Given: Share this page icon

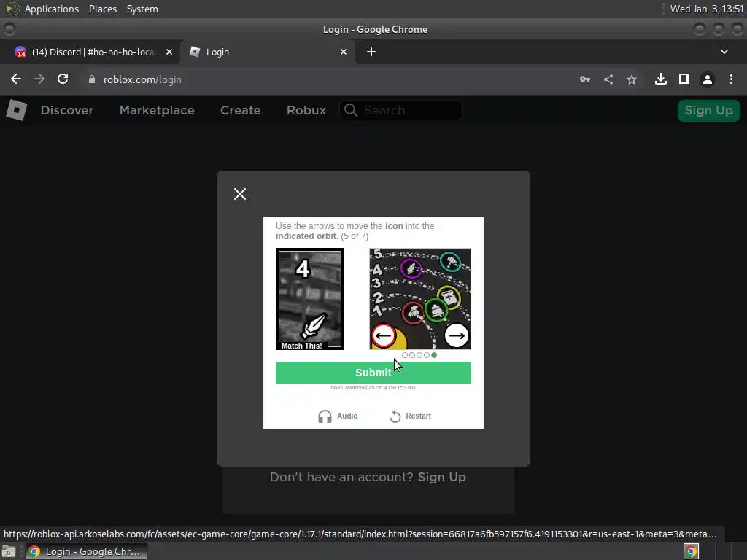Looking at the screenshot, I should click(x=608, y=79).
